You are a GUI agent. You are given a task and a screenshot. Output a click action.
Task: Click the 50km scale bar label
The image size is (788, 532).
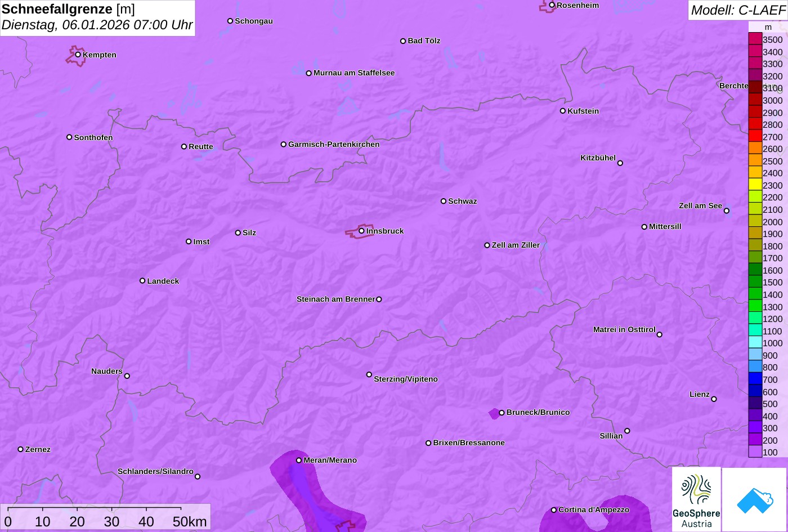[190, 522]
